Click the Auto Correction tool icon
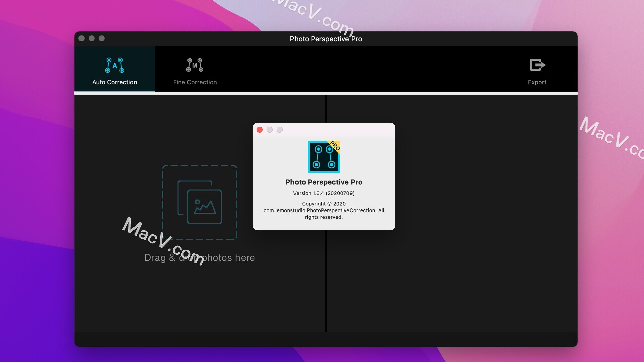Viewport: 644px width, 362px height. coord(115,65)
